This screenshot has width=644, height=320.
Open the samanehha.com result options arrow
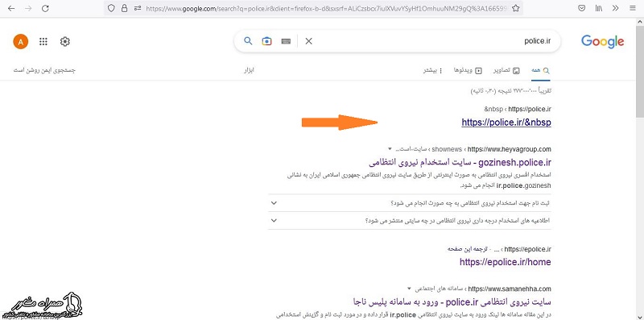[x=409, y=289]
